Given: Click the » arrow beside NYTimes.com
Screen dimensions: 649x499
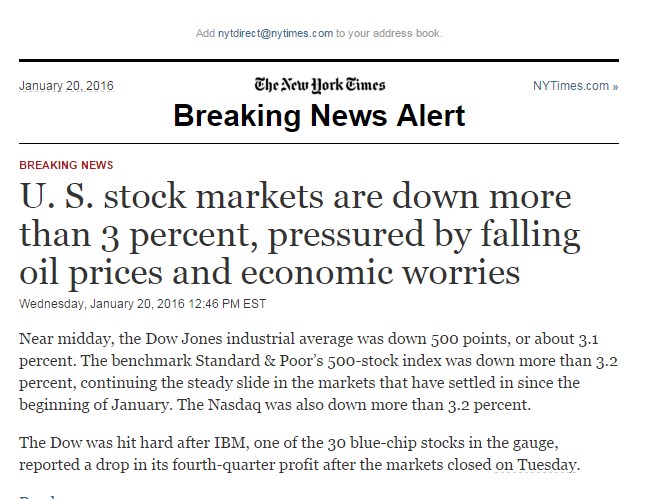Looking at the screenshot, I should pyautogui.click(x=615, y=86).
